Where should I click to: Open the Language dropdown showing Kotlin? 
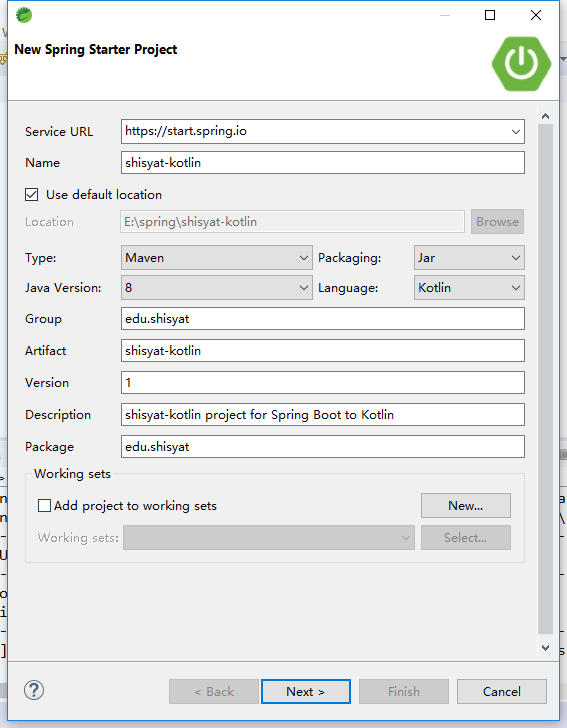tap(469, 288)
